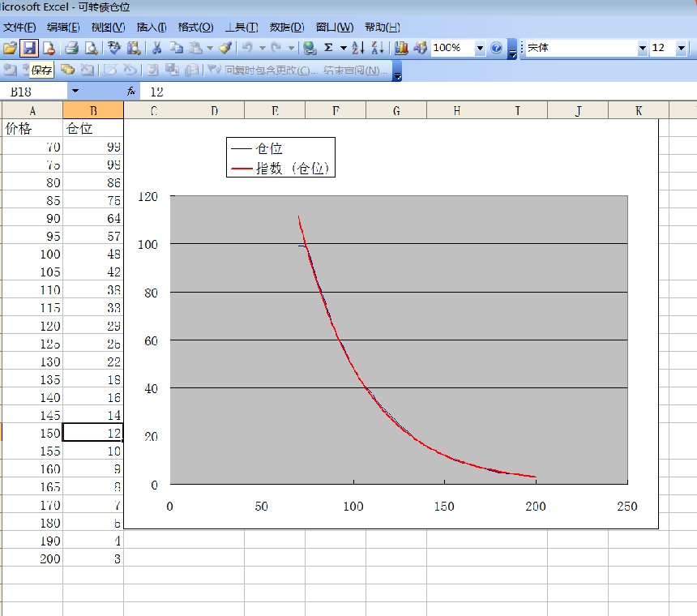
Task: Click the Save icon in toolbar
Action: click(29, 49)
